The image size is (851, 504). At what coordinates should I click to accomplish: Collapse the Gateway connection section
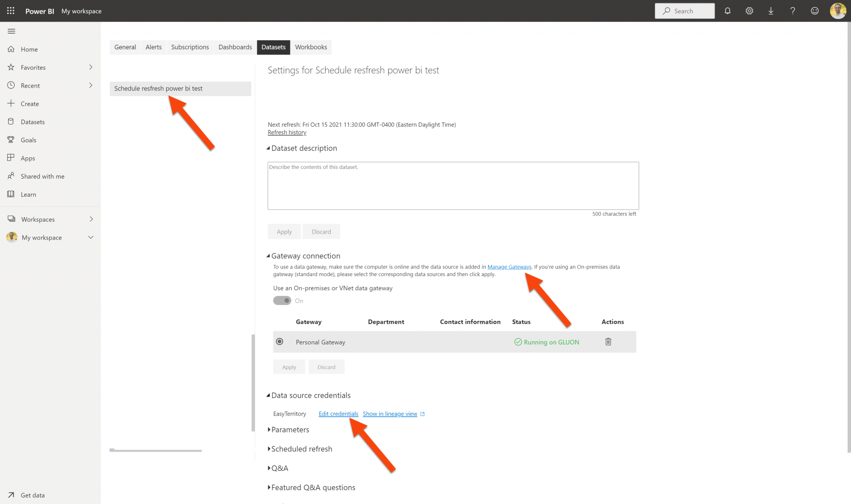(269, 255)
